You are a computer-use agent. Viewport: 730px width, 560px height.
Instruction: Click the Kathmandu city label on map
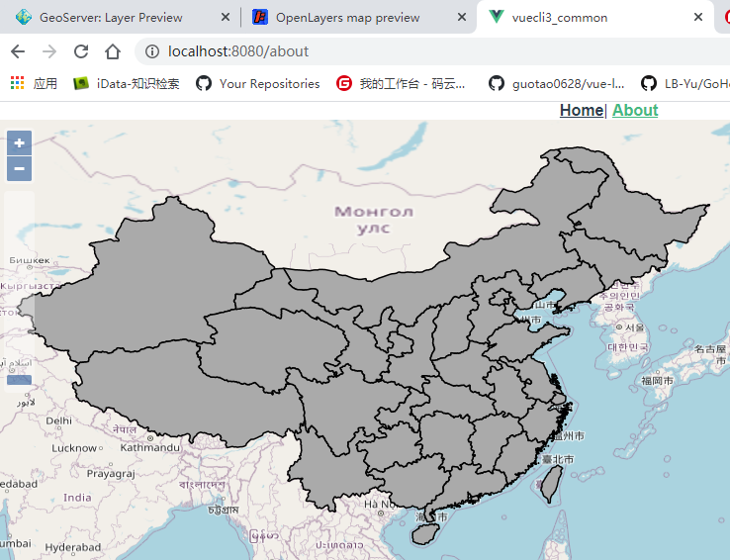tap(150, 448)
